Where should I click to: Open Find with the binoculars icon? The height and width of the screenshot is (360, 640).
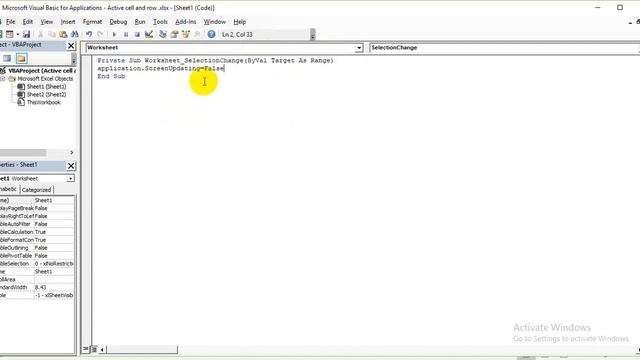(75, 35)
